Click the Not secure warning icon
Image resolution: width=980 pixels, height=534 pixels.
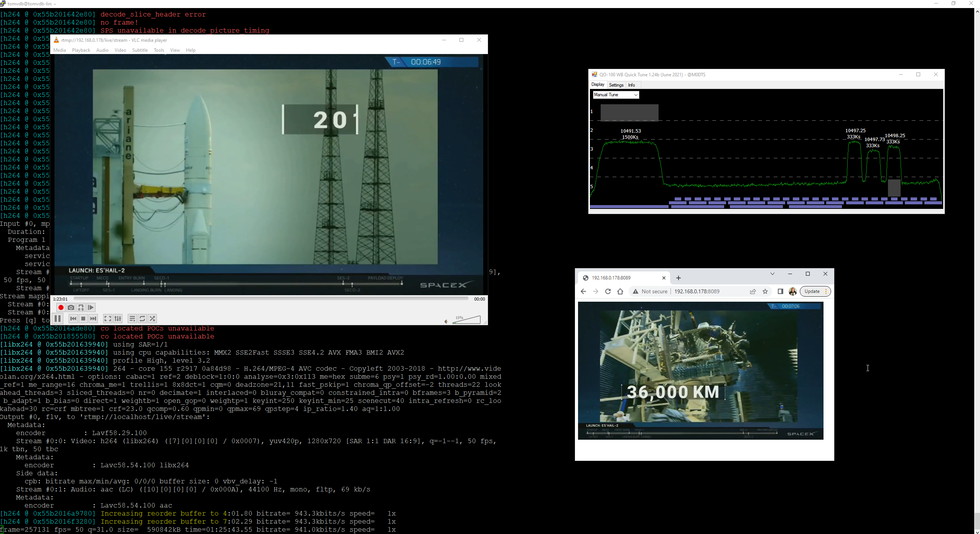(x=636, y=291)
